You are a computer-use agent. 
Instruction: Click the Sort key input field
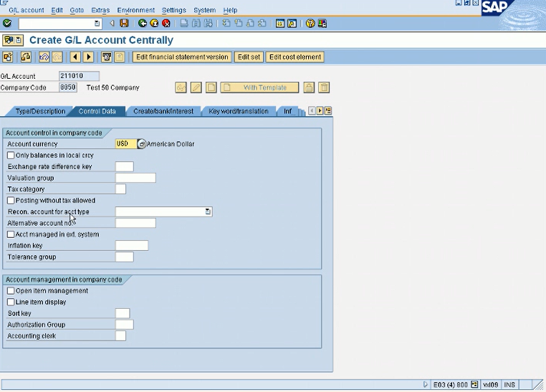coord(123,313)
